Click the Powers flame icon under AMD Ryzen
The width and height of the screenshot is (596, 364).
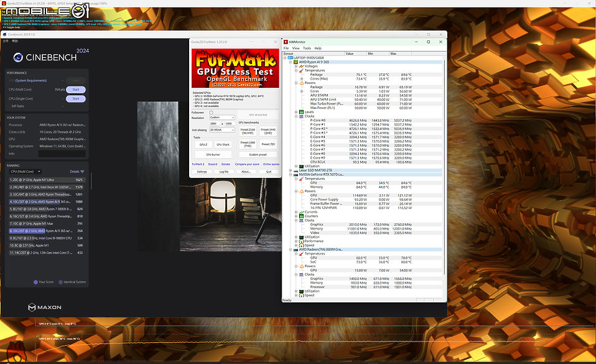pos(301,83)
